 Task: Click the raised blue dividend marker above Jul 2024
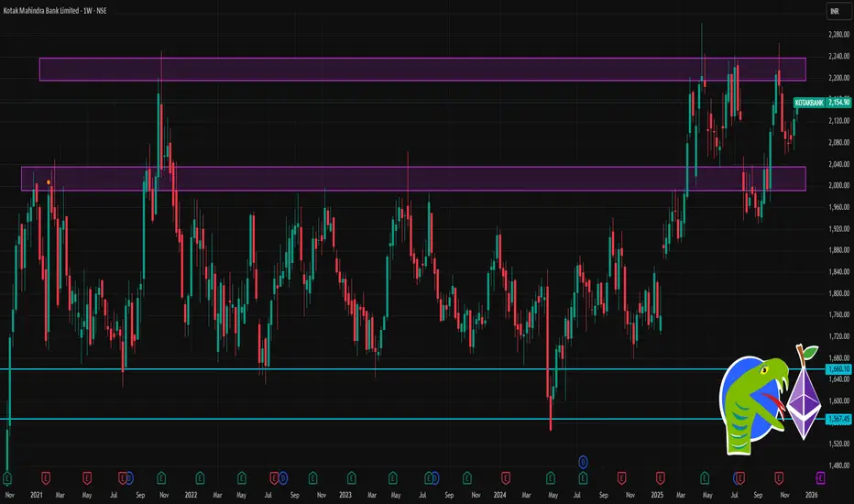pos(583,463)
